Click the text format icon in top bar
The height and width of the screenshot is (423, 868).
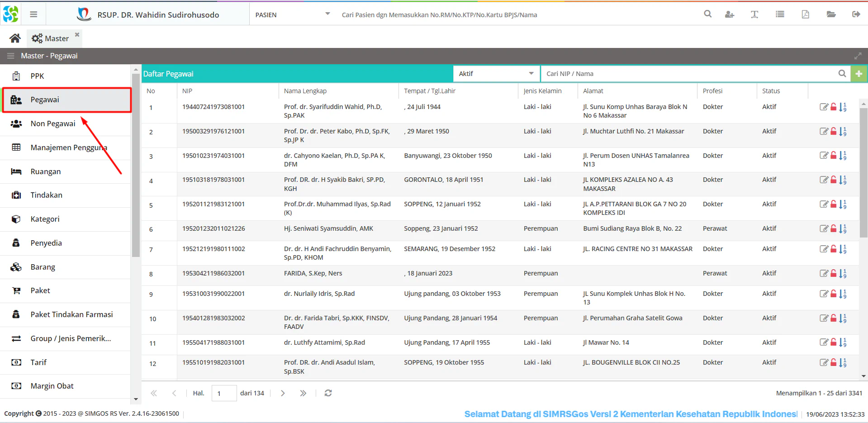tap(754, 14)
